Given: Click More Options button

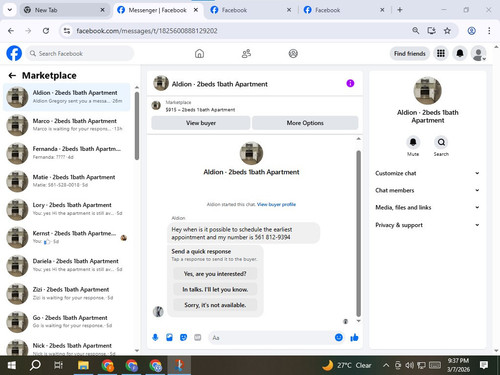Looking at the screenshot, I should [305, 123].
